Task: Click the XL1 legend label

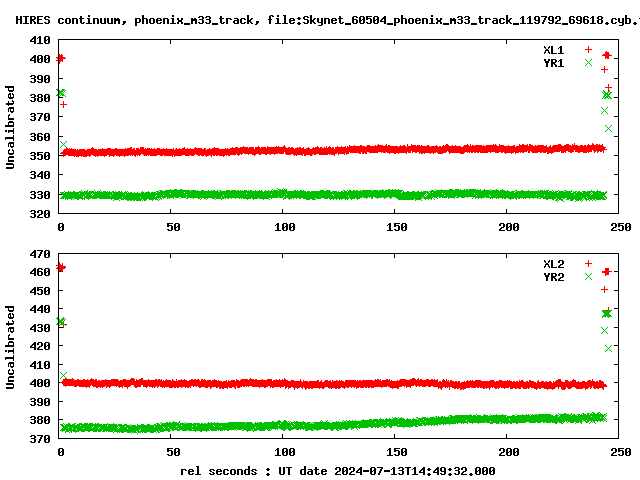Action: (553, 50)
